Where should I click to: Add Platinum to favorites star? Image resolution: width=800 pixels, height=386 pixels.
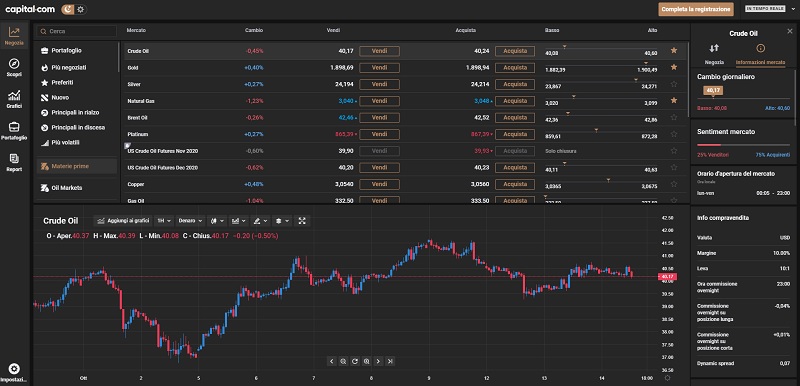[x=673, y=134]
